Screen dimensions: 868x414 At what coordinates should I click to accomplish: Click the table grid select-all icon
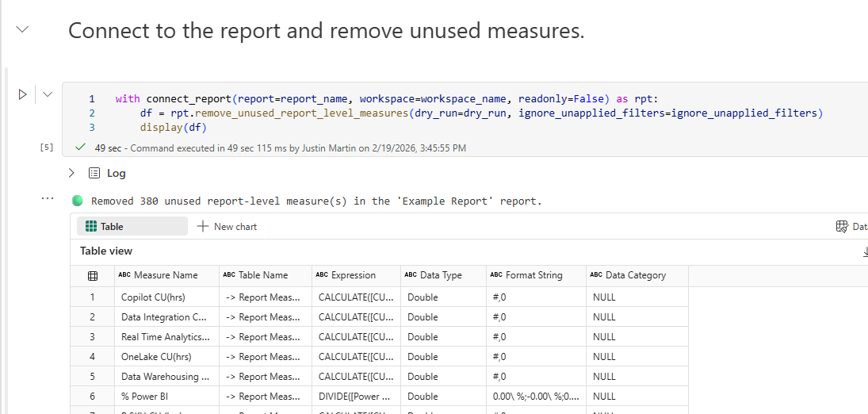[x=93, y=276]
